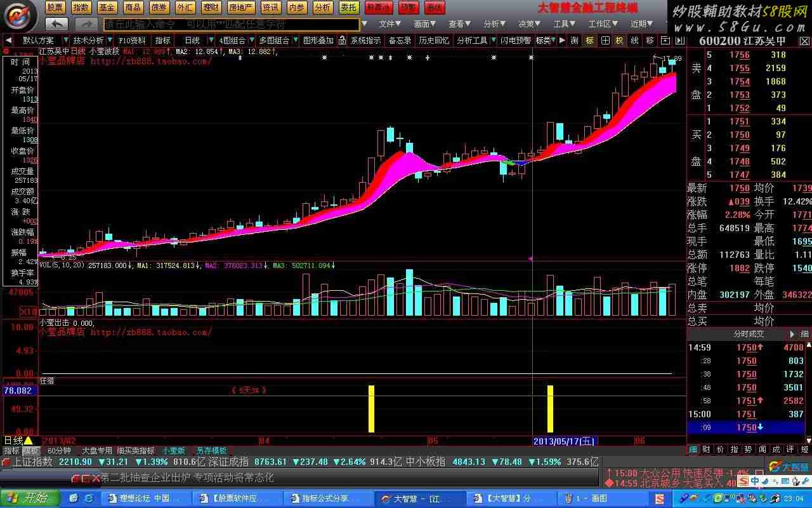Click the 价 tab icon in the bottom-right panel
The width and height of the screenshot is (812, 508).
coord(721,450)
